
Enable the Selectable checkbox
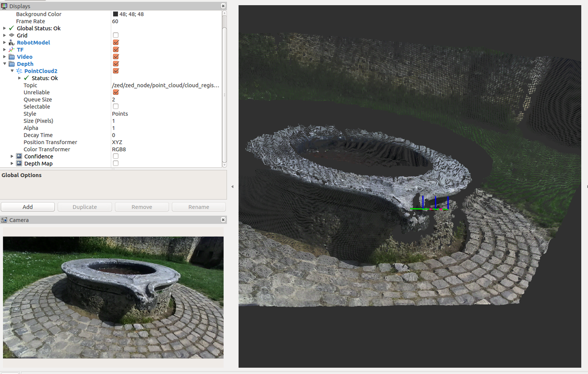coord(116,106)
